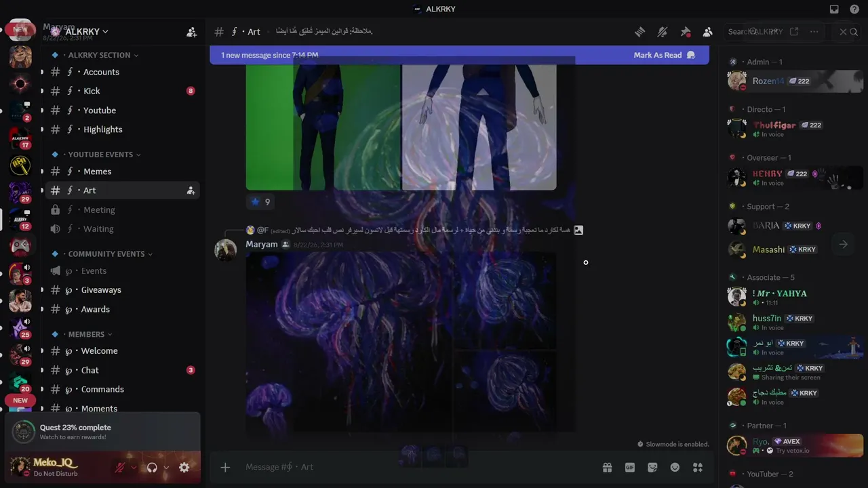
Task: Open the Events announcement channel
Action: pyautogui.click(x=122, y=271)
